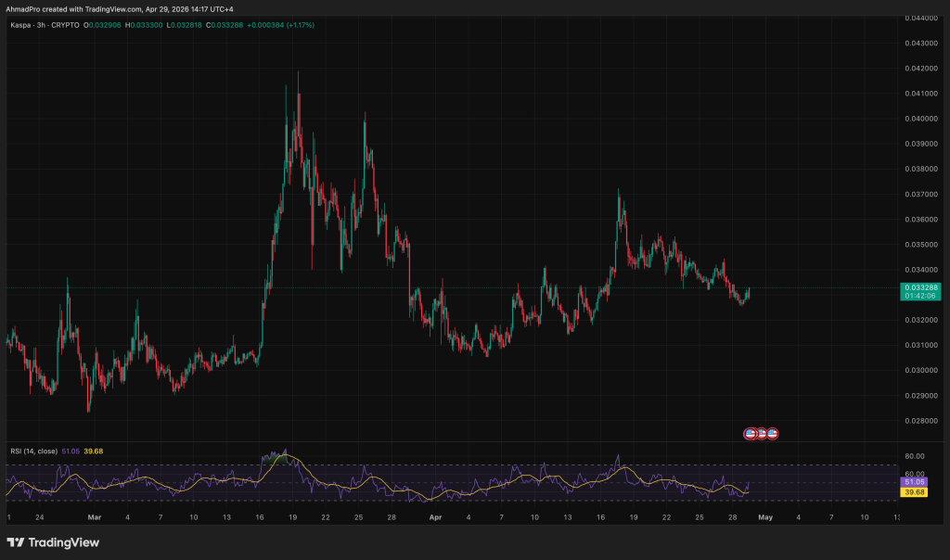Select the Mar label on time axis
This screenshot has width=950, height=560.
93,516
